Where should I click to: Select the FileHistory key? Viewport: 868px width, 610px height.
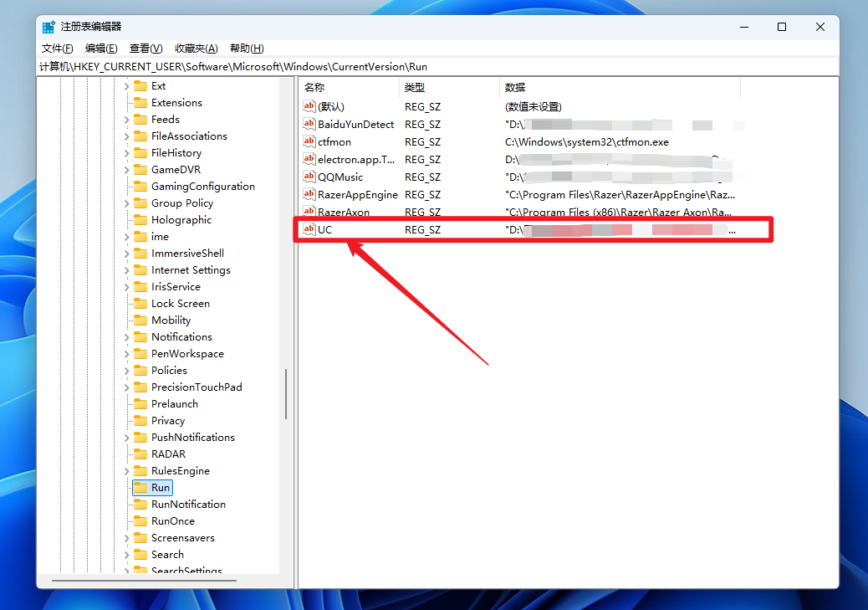click(176, 153)
